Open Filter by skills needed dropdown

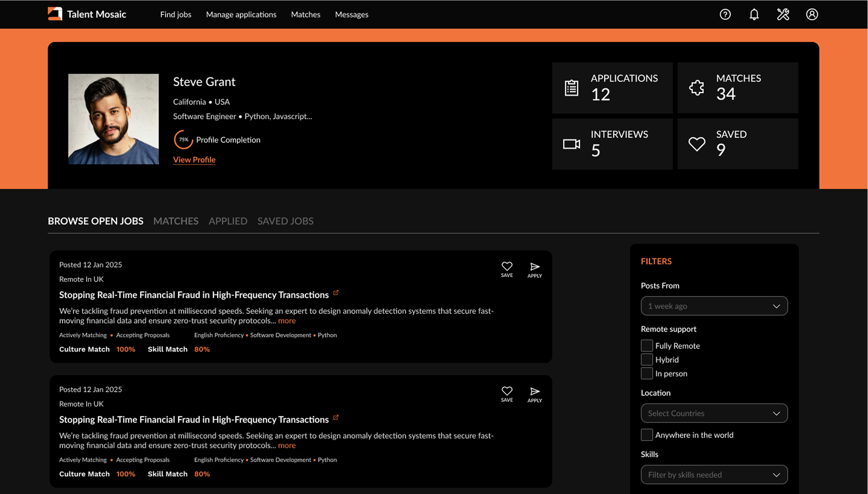tap(714, 475)
